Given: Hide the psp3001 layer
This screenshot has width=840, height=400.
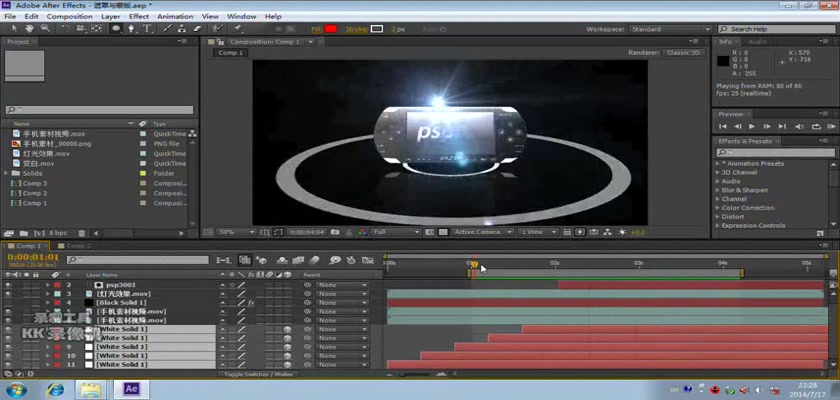Looking at the screenshot, I should point(8,285).
